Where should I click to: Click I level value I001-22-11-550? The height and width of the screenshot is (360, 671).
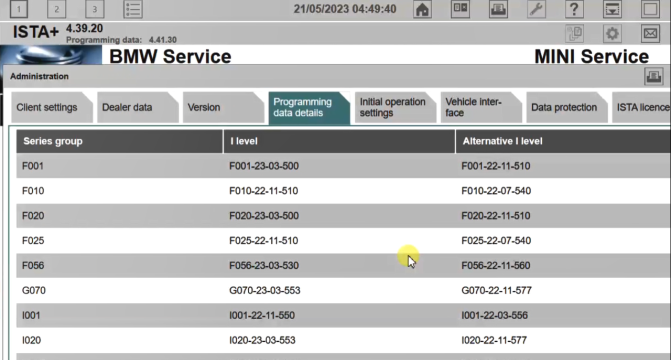(262, 315)
